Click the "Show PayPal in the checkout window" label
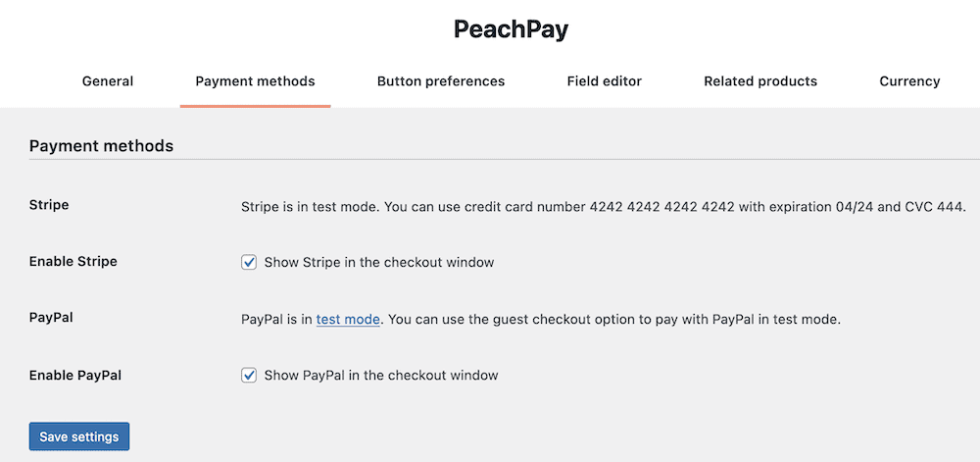This screenshot has height=462, width=980. tap(380, 376)
